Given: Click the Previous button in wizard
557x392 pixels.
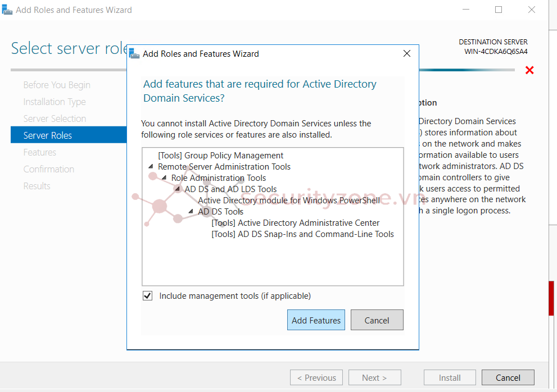Looking at the screenshot, I should pos(316,377).
